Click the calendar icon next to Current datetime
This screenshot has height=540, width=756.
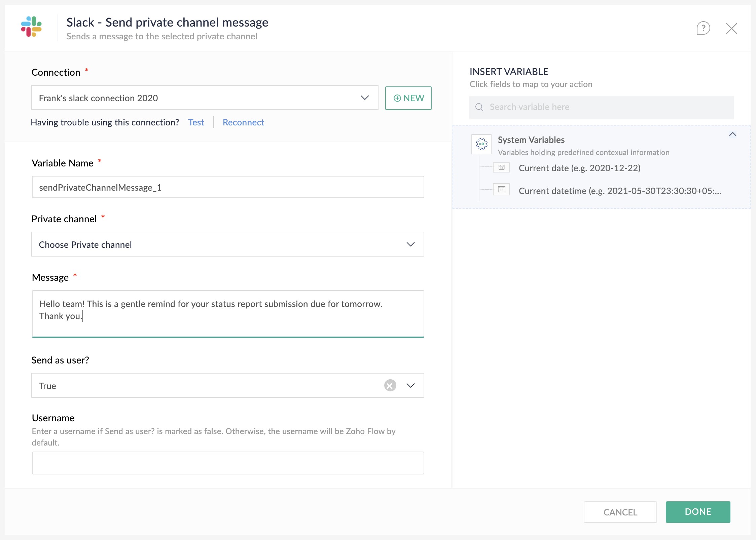(501, 189)
